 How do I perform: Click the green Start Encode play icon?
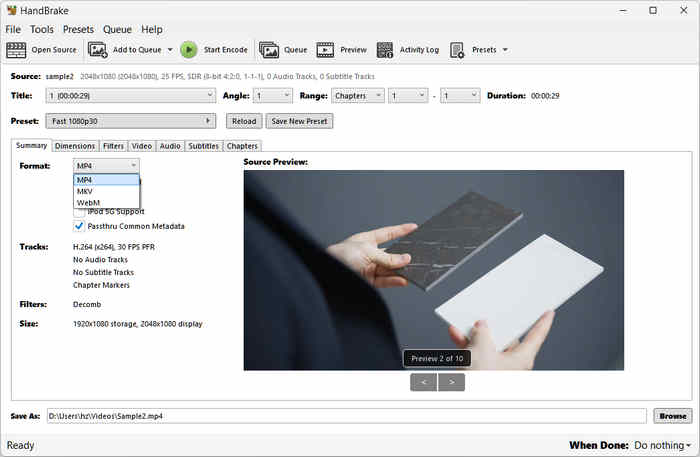tap(189, 50)
